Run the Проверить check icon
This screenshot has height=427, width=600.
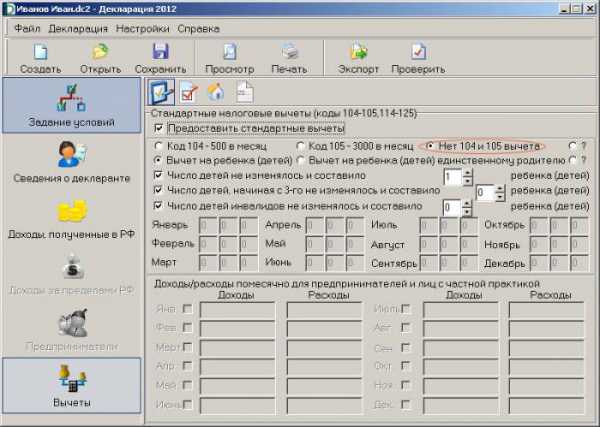coord(418,52)
